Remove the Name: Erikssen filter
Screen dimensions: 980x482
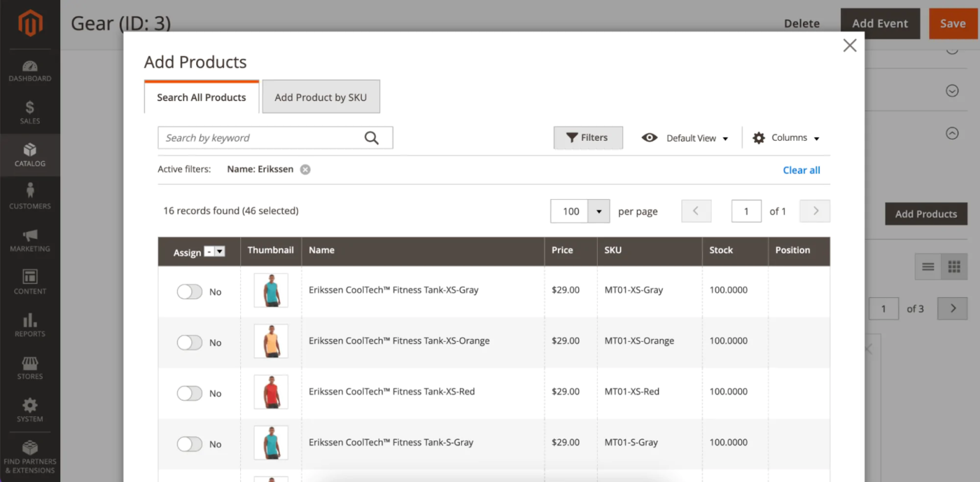pos(305,170)
